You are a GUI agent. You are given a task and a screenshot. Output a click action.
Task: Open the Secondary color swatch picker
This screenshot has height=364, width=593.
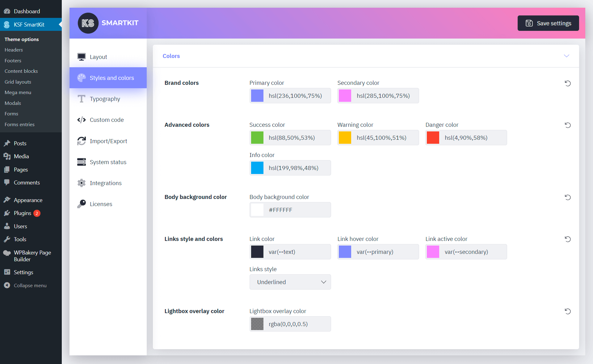pos(345,96)
